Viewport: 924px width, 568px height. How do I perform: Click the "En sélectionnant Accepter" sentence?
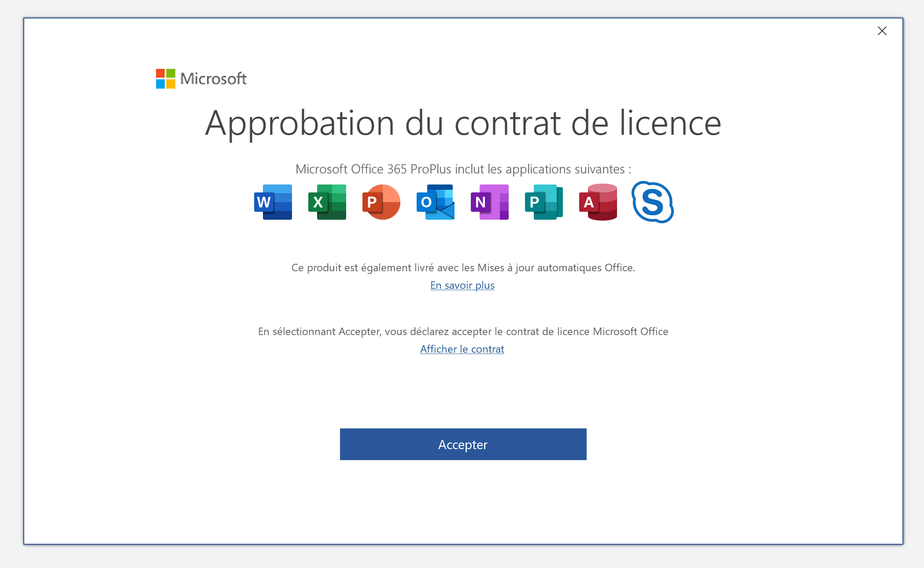click(x=463, y=332)
